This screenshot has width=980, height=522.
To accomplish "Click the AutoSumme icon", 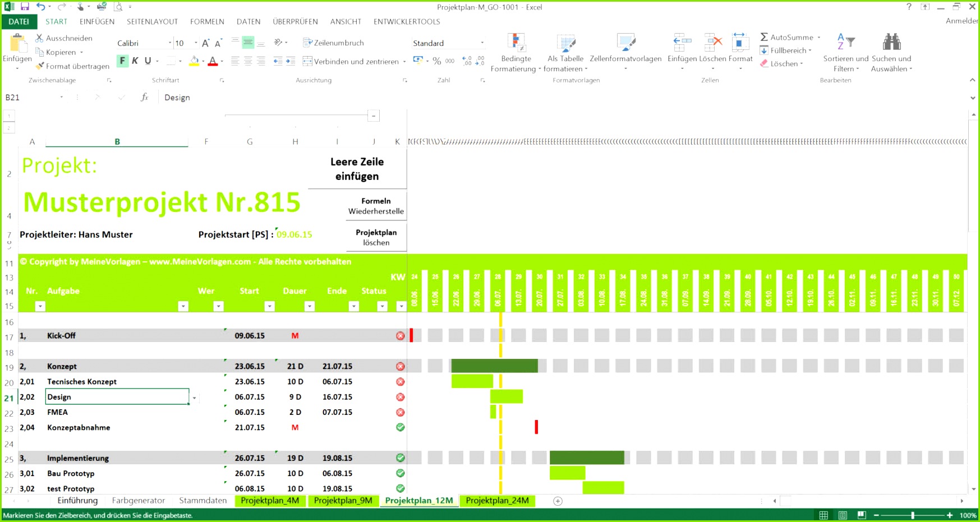I will [x=765, y=37].
